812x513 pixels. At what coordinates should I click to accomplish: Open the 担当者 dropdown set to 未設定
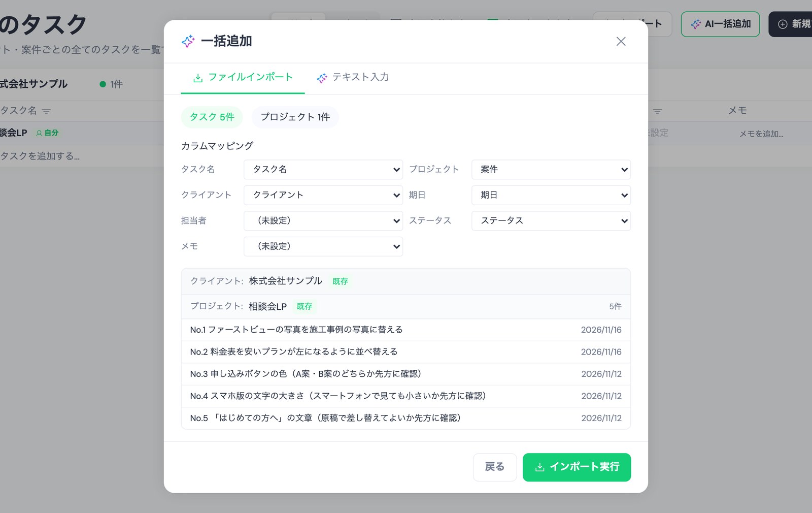click(x=323, y=221)
